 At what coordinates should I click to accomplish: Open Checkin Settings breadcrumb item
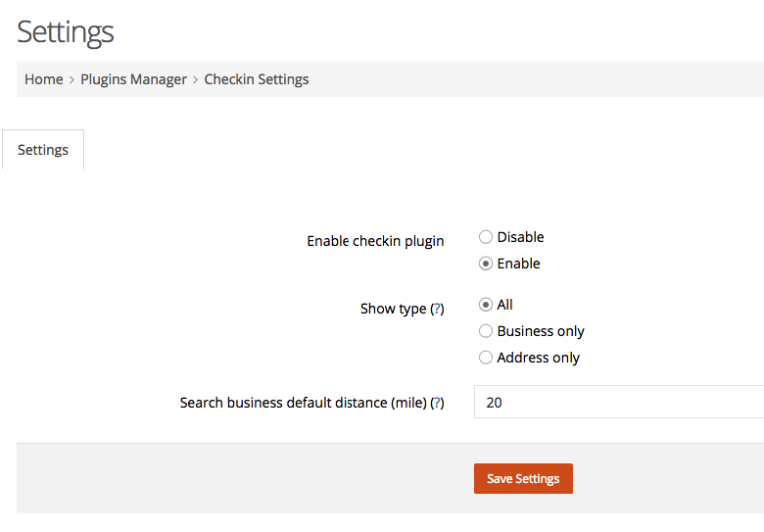click(x=257, y=79)
